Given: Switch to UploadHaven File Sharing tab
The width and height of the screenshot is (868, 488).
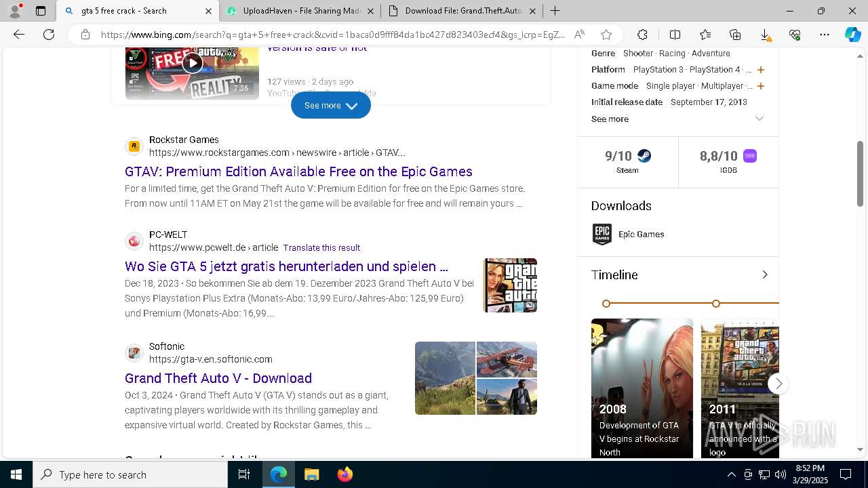Looking at the screenshot, I should pyautogui.click(x=302, y=11).
